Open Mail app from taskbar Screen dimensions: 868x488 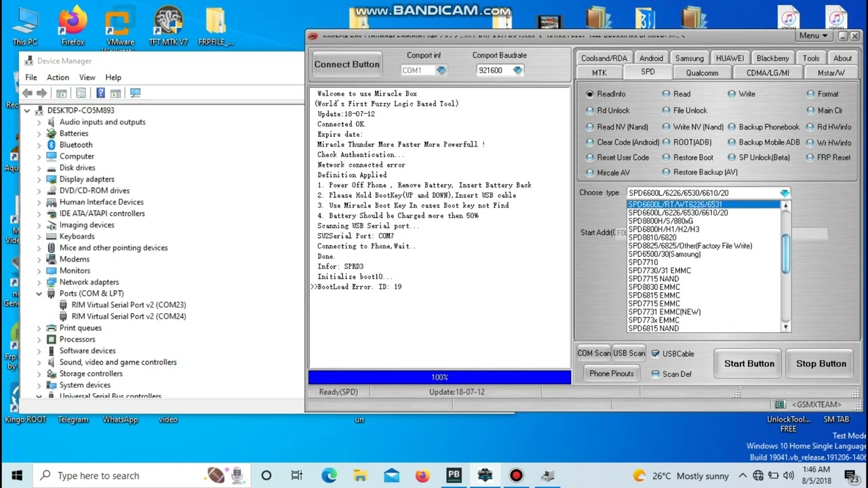pyautogui.click(x=391, y=475)
